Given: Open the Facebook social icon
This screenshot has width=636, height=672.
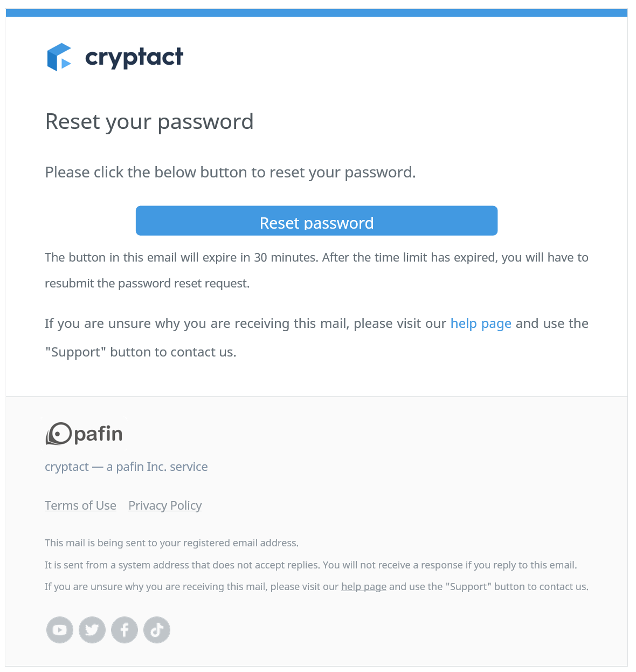Looking at the screenshot, I should [125, 630].
